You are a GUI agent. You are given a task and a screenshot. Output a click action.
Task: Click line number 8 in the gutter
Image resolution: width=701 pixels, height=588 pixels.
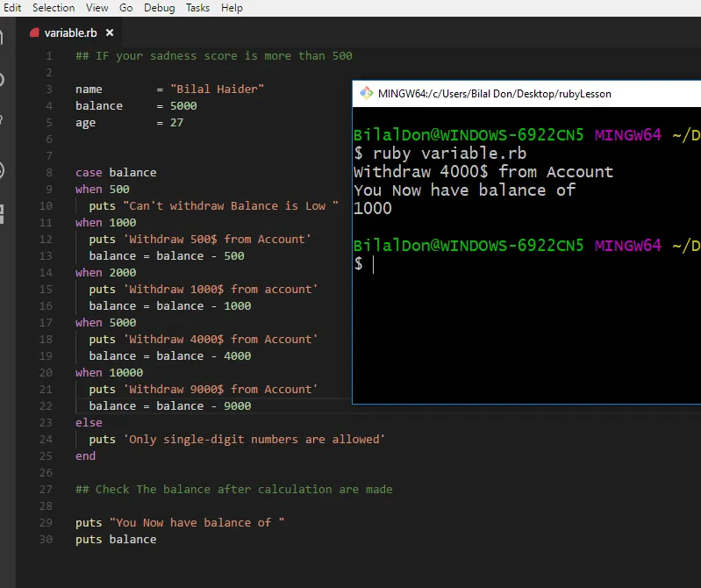pyautogui.click(x=49, y=173)
